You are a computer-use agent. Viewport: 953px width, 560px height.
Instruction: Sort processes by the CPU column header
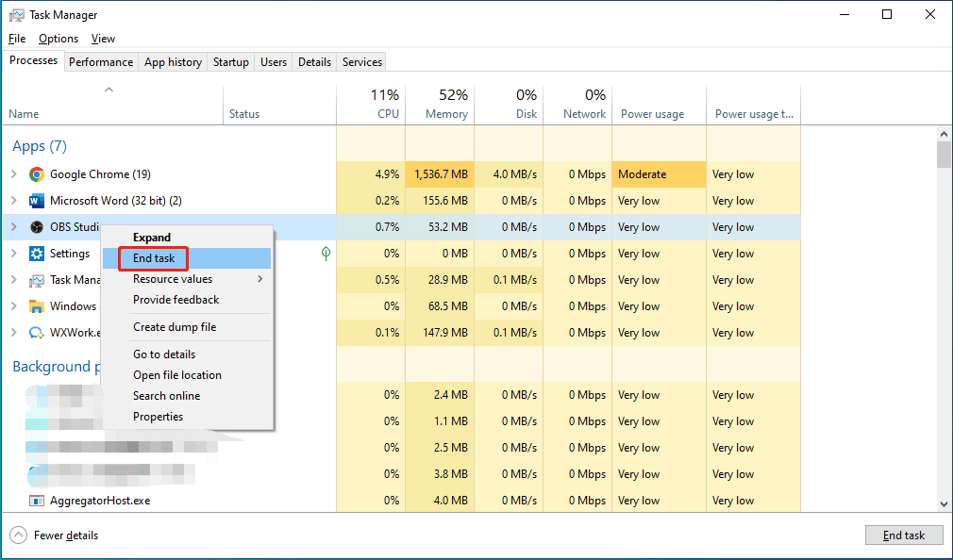coord(387,104)
